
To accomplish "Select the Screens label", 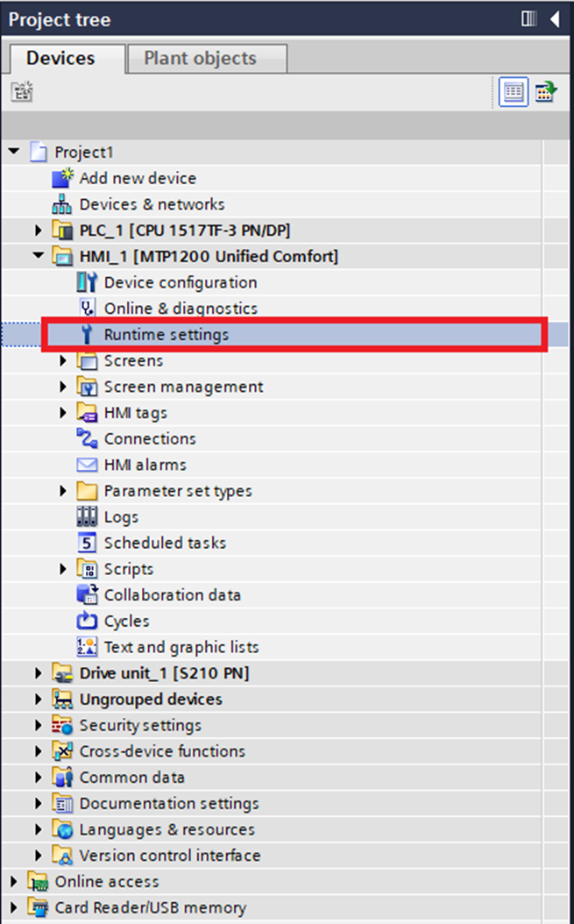I will pyautogui.click(x=134, y=360).
